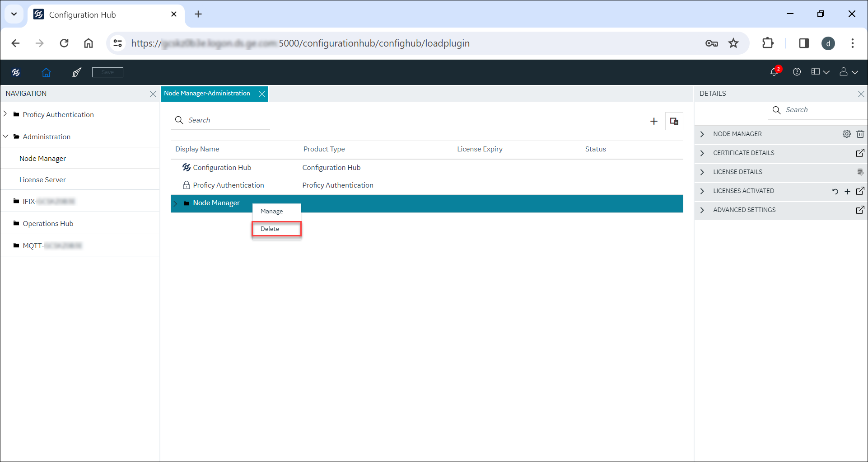Bookmark page with star icon
Screen dimensions: 868x462
(x=733, y=43)
